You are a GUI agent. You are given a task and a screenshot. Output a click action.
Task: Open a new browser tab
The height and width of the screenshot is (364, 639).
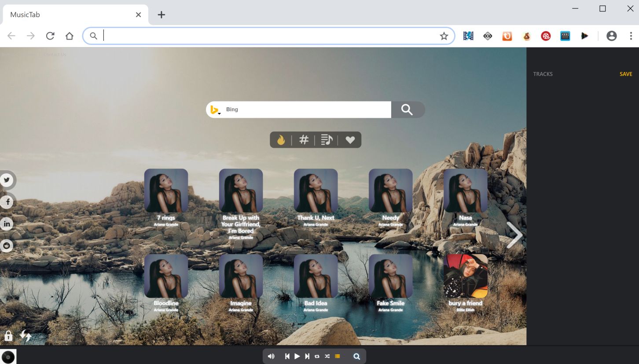click(162, 15)
